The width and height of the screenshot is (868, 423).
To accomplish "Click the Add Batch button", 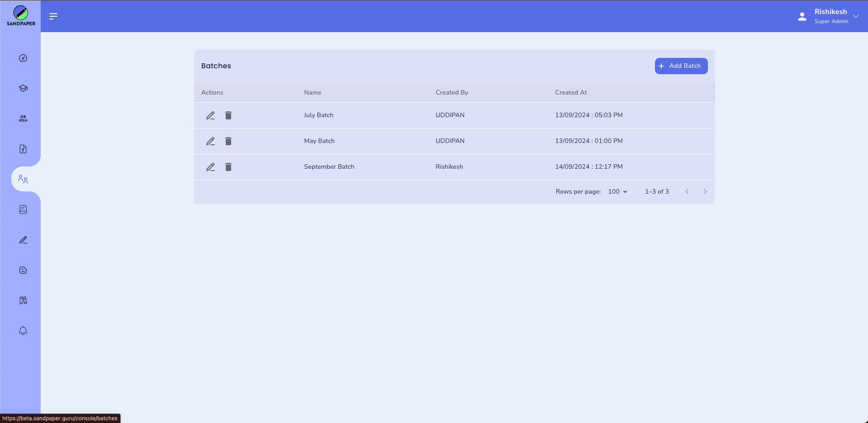I will click(x=681, y=66).
